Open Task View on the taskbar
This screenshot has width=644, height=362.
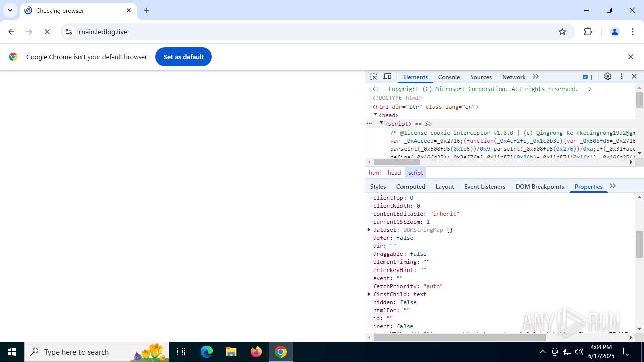(181, 352)
